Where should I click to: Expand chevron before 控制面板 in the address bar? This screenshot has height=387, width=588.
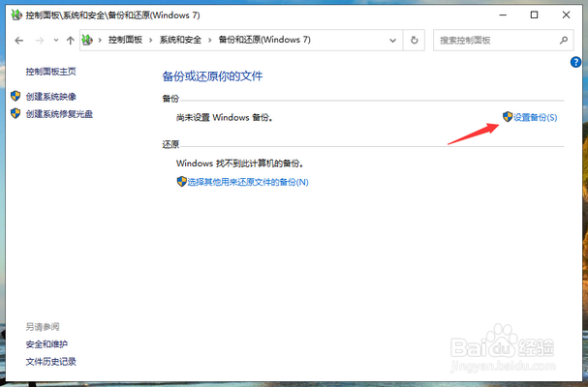click(100, 40)
